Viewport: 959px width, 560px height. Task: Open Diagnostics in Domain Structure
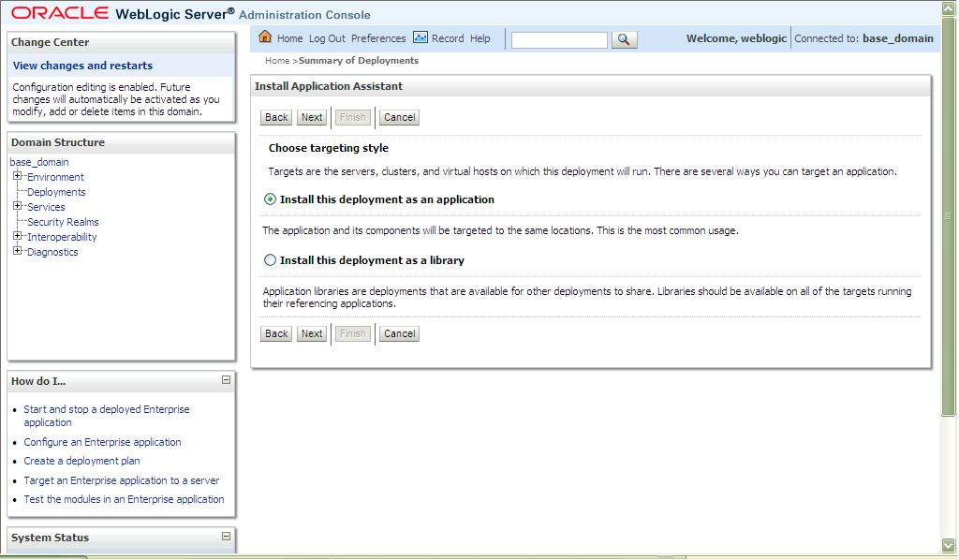(x=52, y=252)
